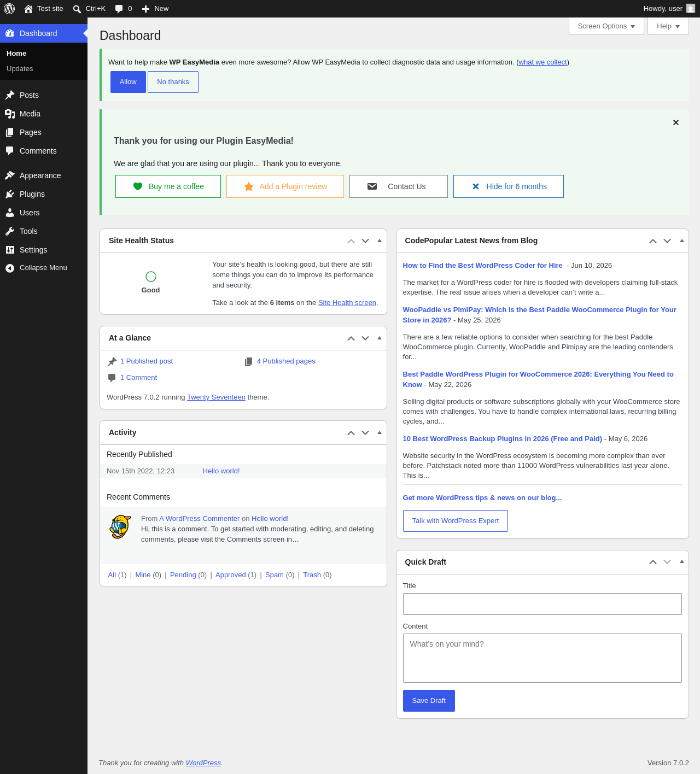Navigate to Pages in sidebar

point(44,132)
